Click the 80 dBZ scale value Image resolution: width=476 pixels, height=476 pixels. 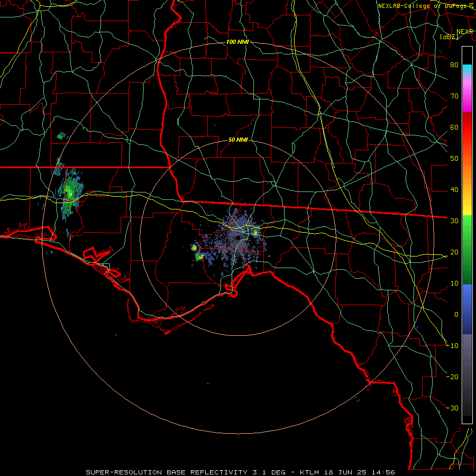(x=454, y=65)
